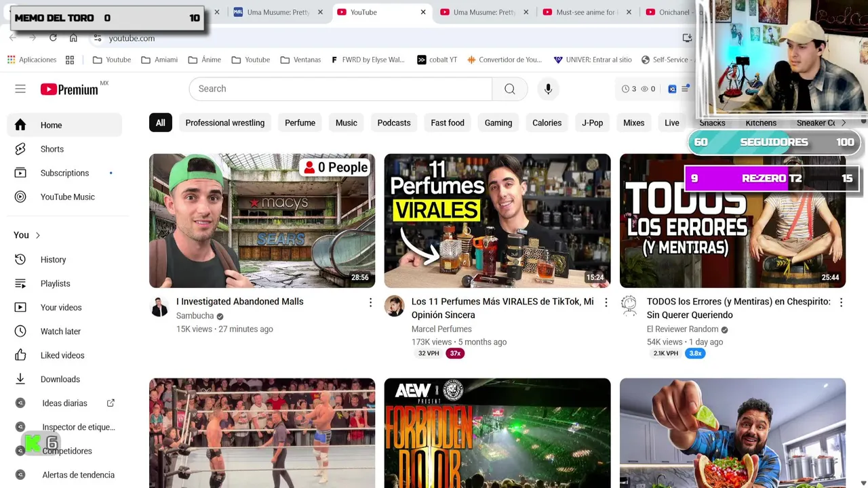868x488 pixels.
Task: Open options menu for Abandoned Malls video
Action: [x=370, y=302]
